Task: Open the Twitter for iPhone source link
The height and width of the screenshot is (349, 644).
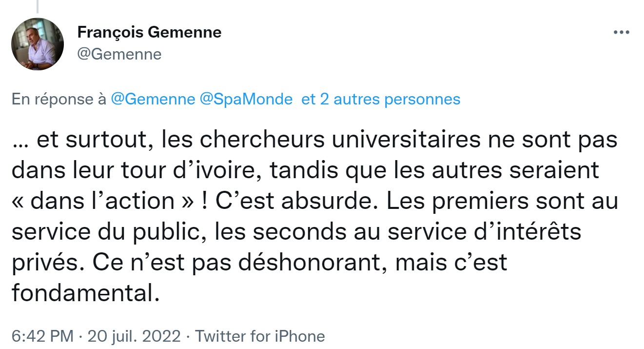Action: click(x=260, y=336)
